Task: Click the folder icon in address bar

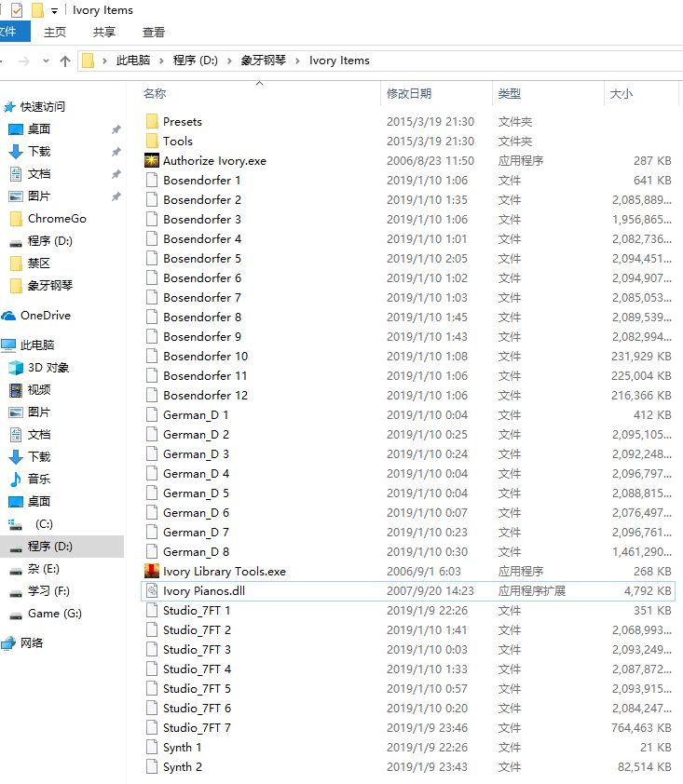Action: point(89,61)
